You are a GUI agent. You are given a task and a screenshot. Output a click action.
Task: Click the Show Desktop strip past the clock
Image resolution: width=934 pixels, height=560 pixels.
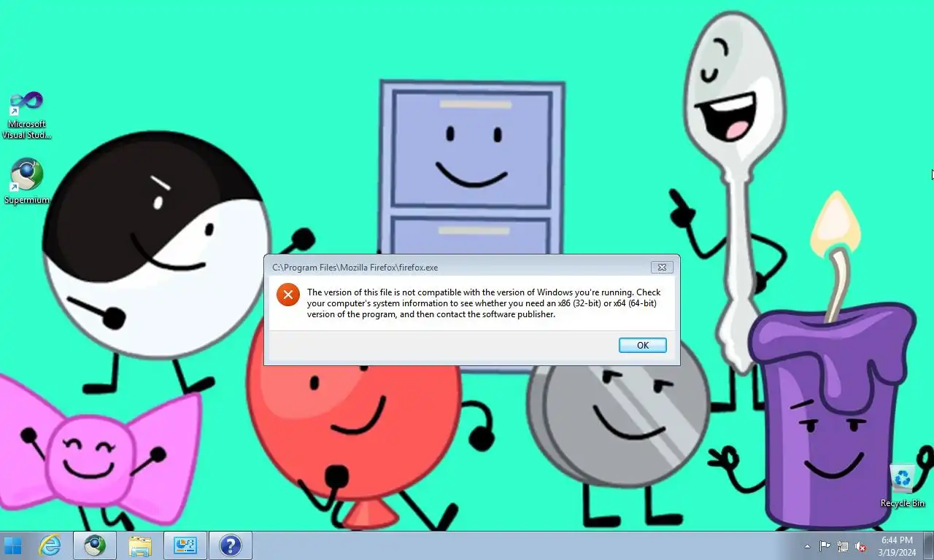[x=929, y=545]
